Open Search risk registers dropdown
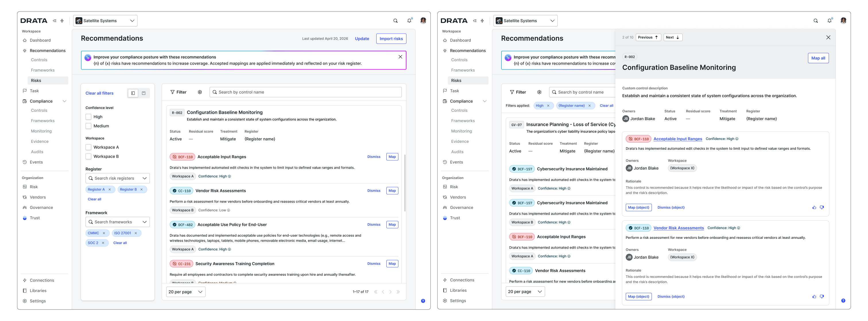This screenshot has width=868, height=321. [118, 178]
